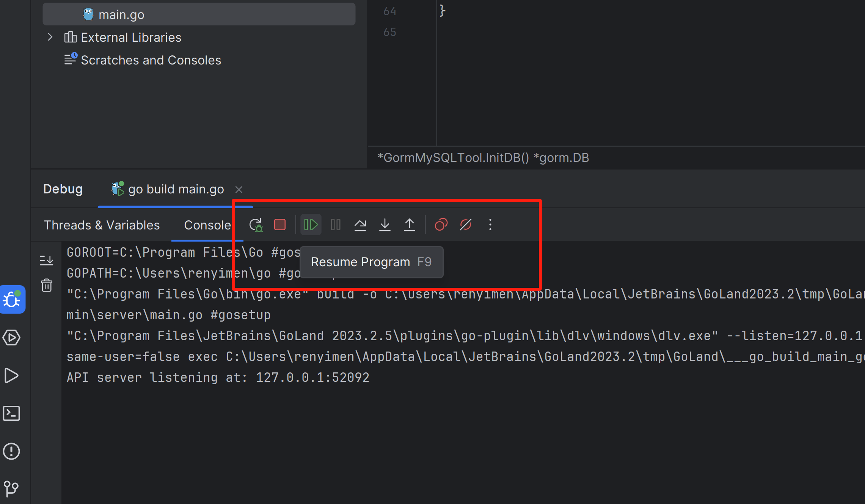The width and height of the screenshot is (865, 504).
Task: Click the Step Into icon
Action: 385,225
